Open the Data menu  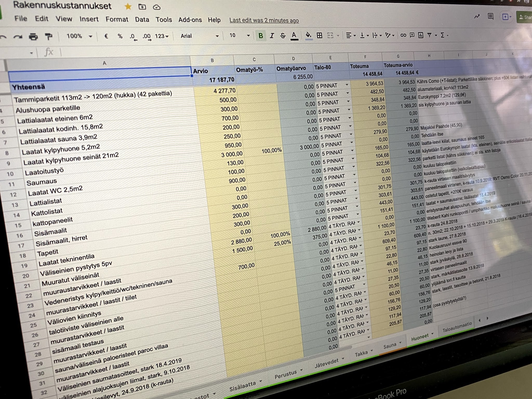(142, 20)
